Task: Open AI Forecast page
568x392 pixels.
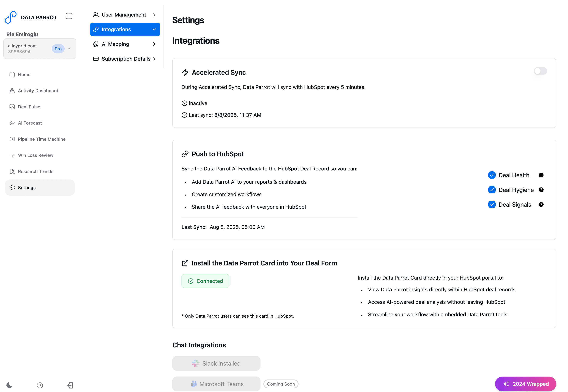Action: [40, 123]
